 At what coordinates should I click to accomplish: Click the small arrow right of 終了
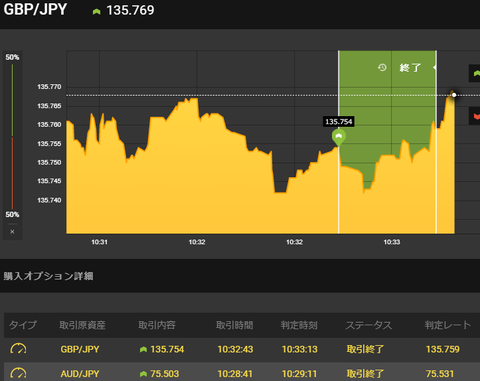tap(434, 68)
